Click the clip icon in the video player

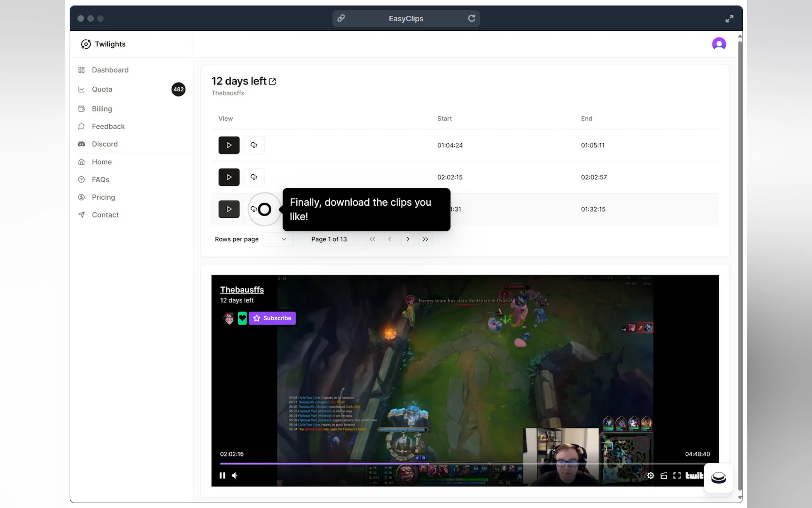664,475
